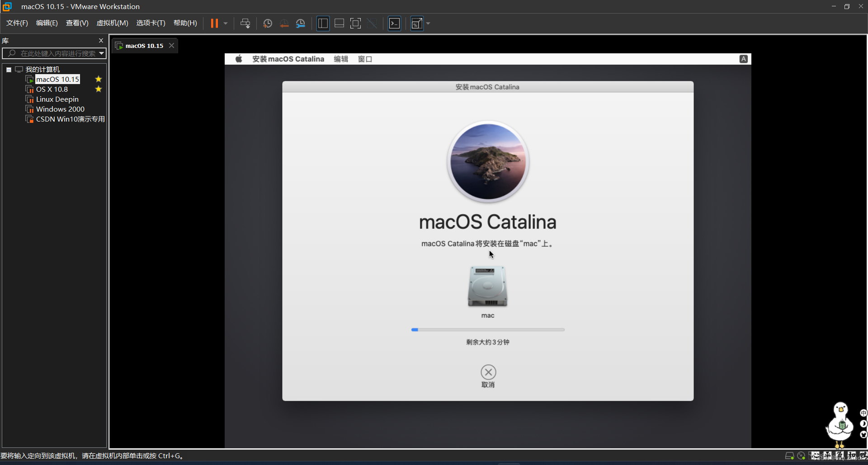Toggle the library sidebar view button
Viewport: 868px width, 465px height.
coord(323,23)
